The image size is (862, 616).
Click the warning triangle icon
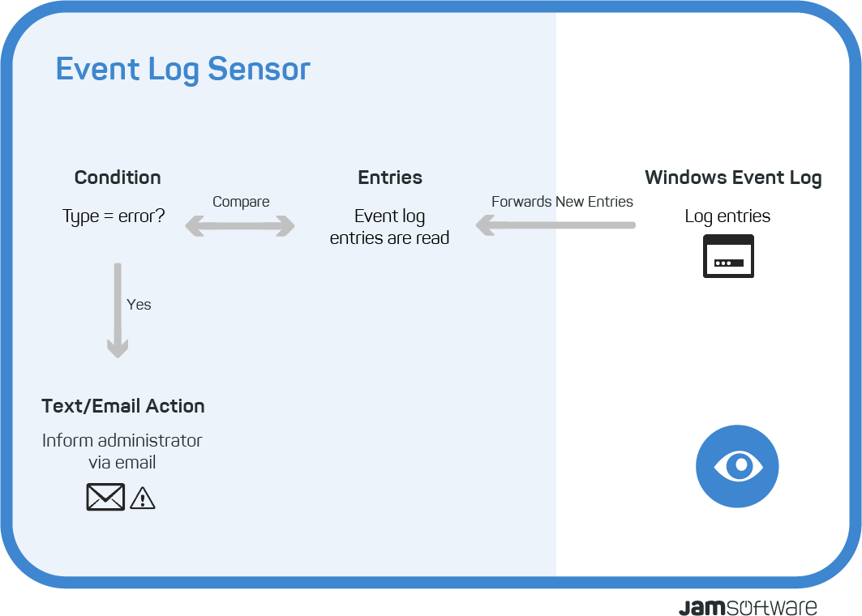(143, 498)
